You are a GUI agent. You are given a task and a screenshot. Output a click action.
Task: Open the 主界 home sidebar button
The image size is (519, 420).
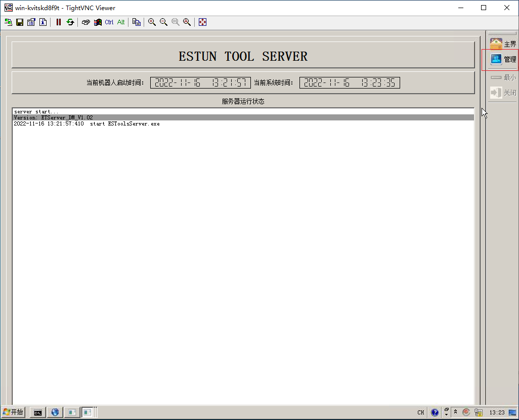coord(503,44)
